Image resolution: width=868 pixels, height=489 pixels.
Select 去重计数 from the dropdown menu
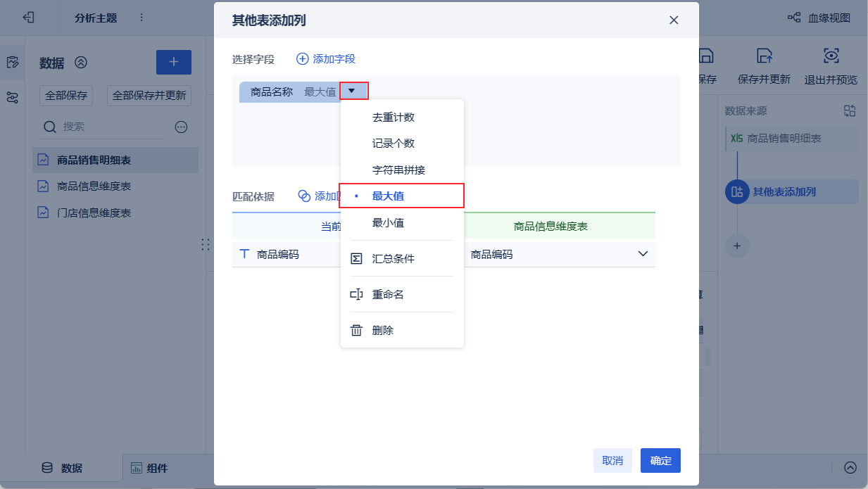[393, 118]
